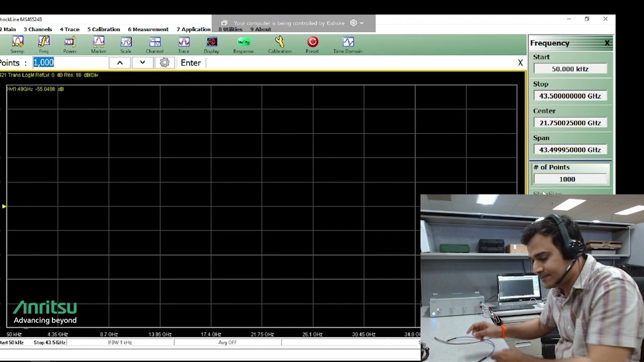Click the Start 50 kHz status entry
The width and height of the screenshot is (644, 362).
click(x=12, y=342)
